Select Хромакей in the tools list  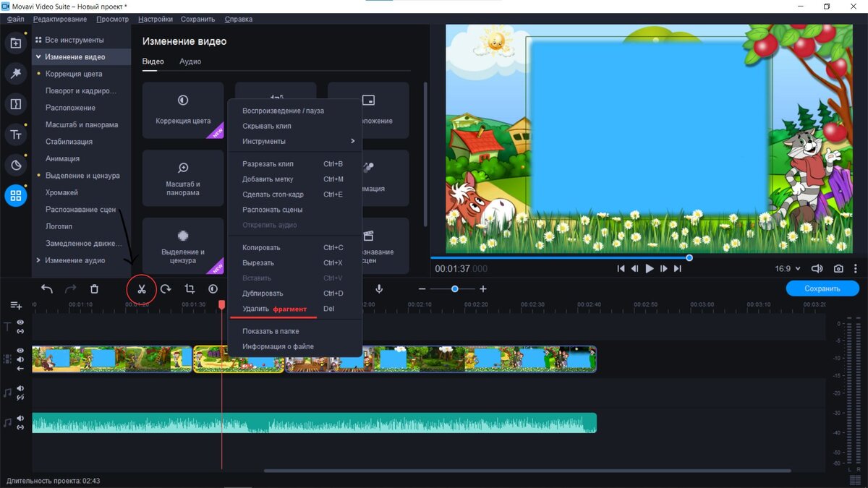61,192
